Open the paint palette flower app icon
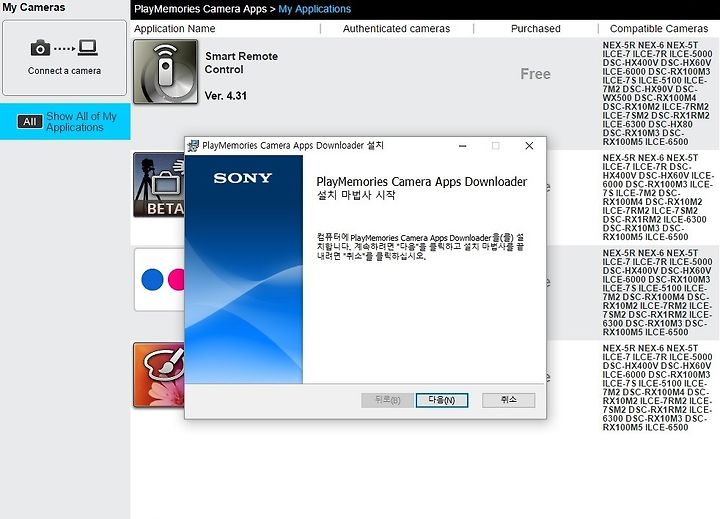720x519 pixels. pyautogui.click(x=159, y=375)
